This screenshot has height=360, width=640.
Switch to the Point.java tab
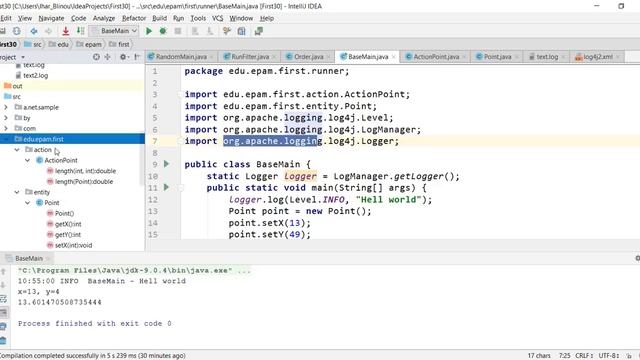[x=497, y=57]
